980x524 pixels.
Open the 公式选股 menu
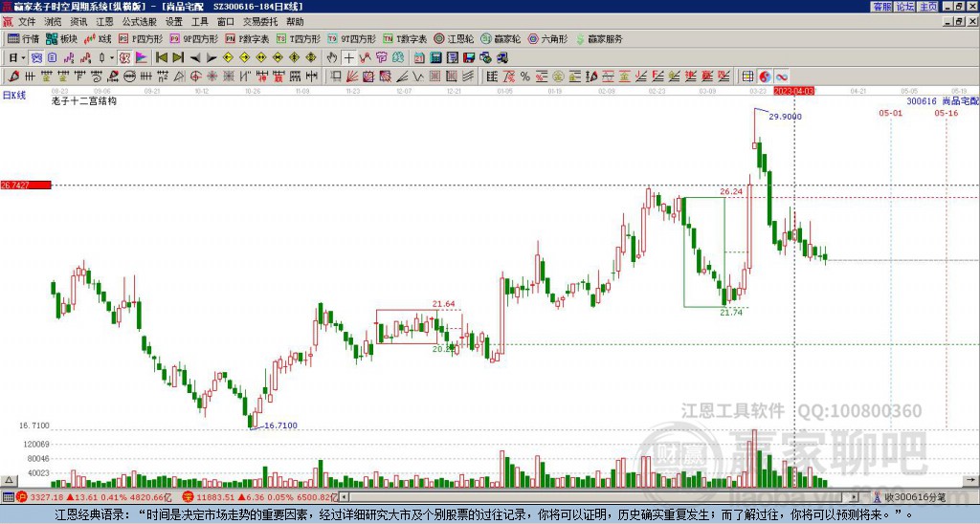[x=140, y=22]
